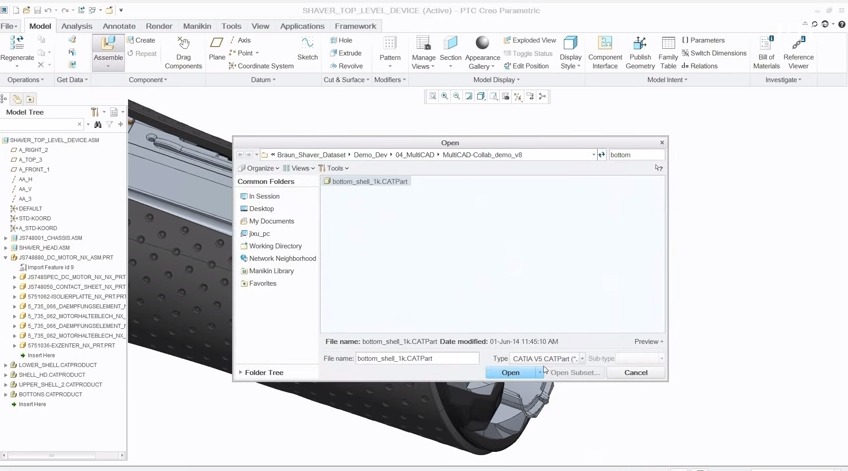Toggle the Exploded View option

point(530,41)
